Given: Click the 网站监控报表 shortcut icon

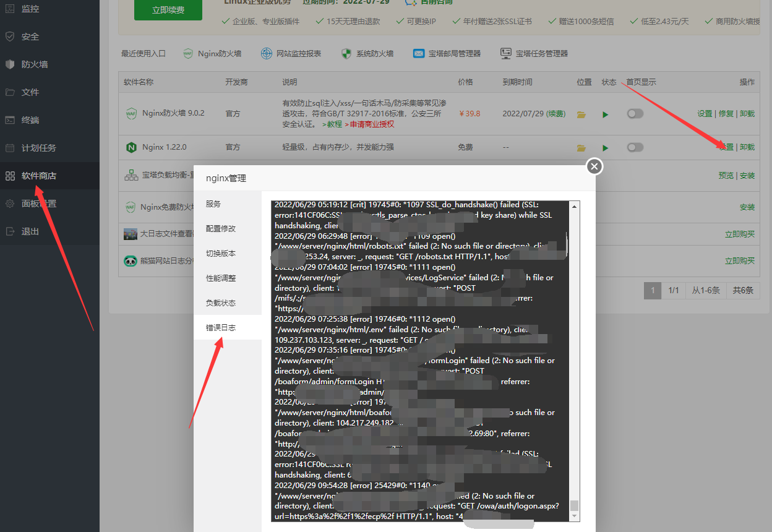Looking at the screenshot, I should click(x=267, y=54).
